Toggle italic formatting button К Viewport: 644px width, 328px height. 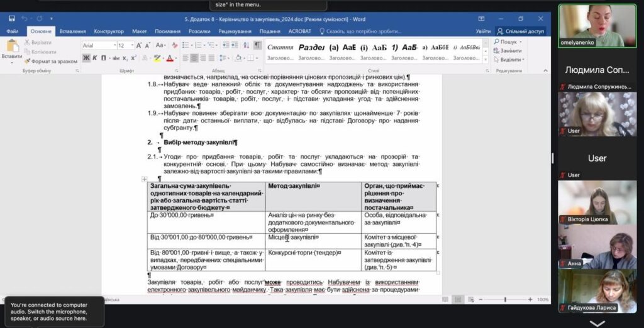95,58
